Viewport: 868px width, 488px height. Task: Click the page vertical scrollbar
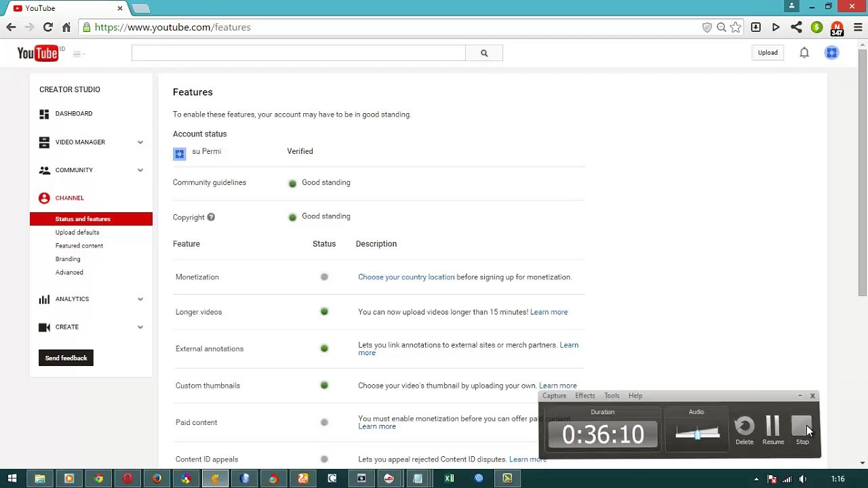(x=863, y=174)
